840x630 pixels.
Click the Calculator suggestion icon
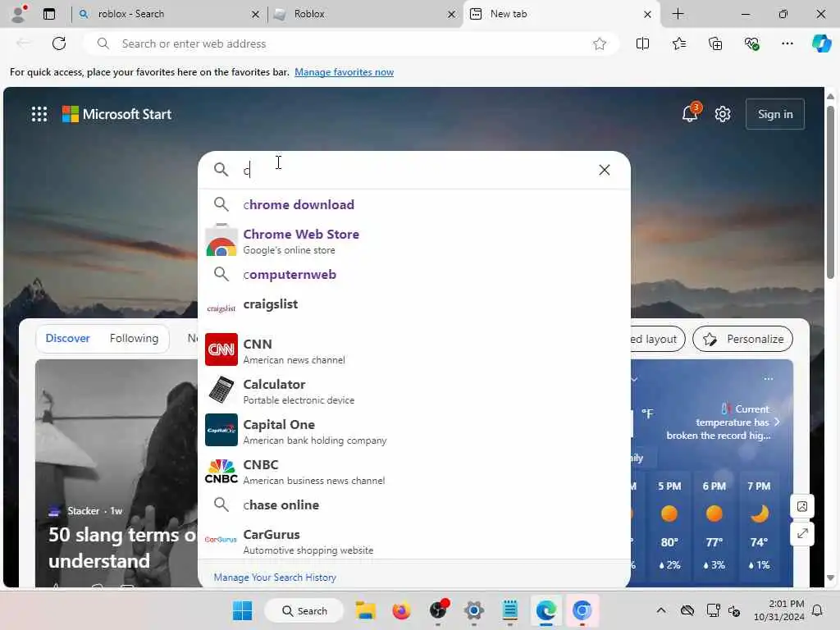pyautogui.click(x=221, y=390)
